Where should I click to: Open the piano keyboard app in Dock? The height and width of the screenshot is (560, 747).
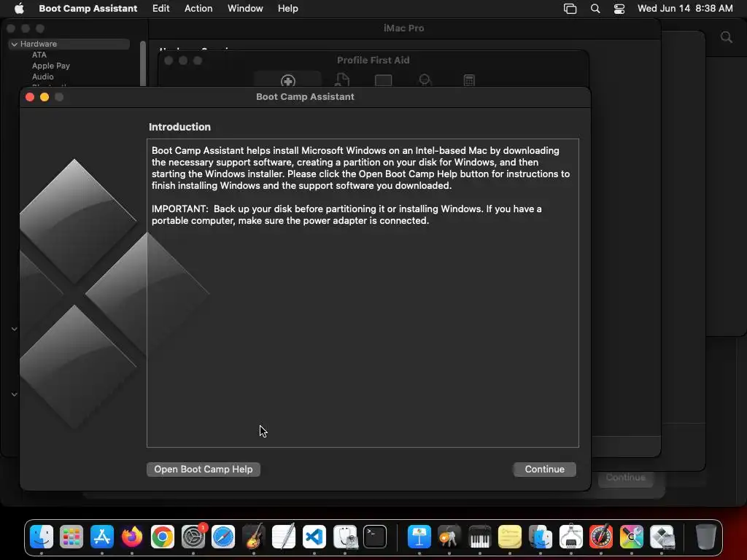479,537
